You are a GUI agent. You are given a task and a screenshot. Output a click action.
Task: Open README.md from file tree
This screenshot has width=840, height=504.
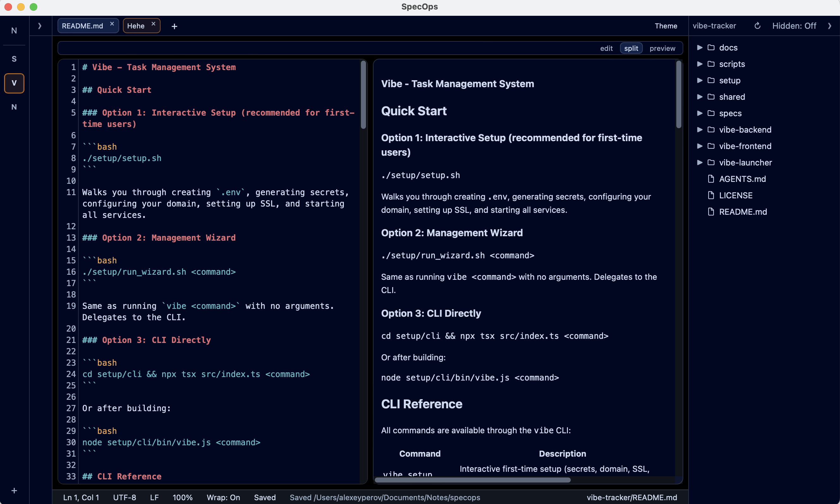(x=743, y=212)
